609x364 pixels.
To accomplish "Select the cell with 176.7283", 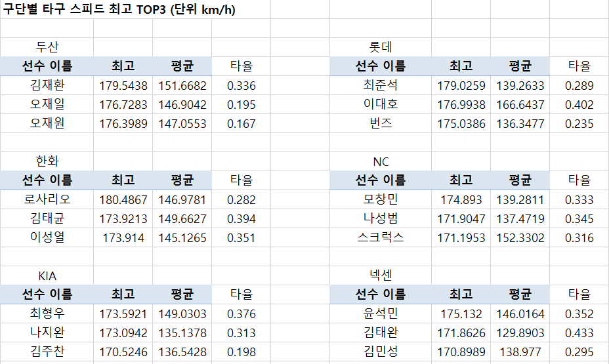I will pos(123,104).
